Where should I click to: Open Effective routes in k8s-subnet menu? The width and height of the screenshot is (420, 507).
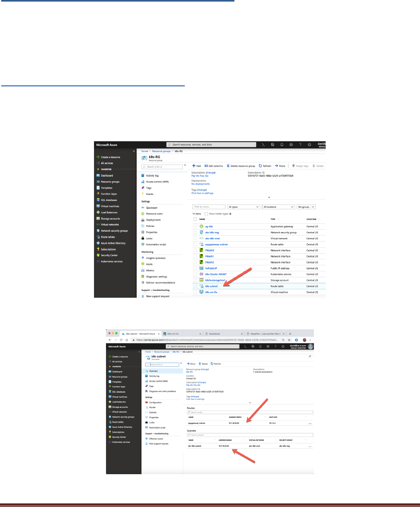[154, 439]
